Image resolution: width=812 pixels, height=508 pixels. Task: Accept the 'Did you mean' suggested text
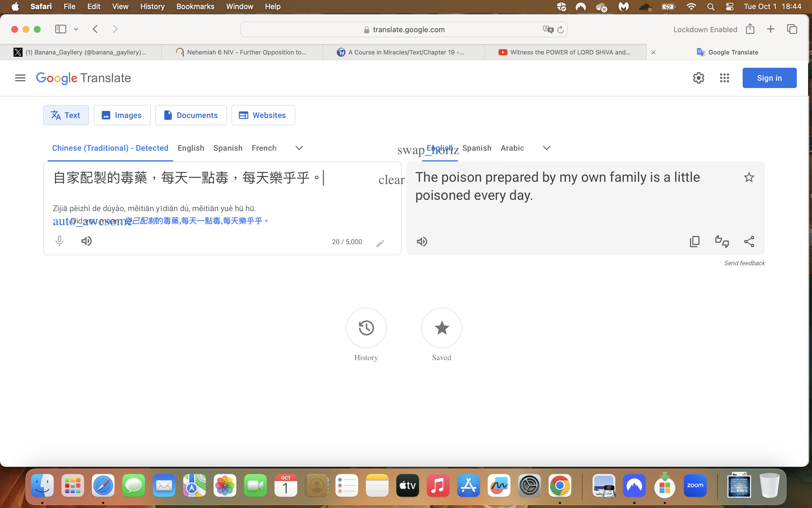point(197,221)
